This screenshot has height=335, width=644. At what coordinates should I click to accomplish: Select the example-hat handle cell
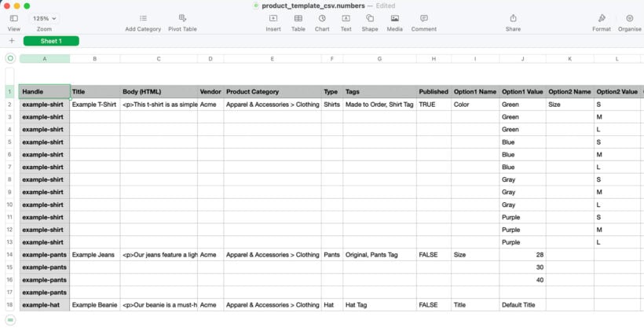(44, 305)
